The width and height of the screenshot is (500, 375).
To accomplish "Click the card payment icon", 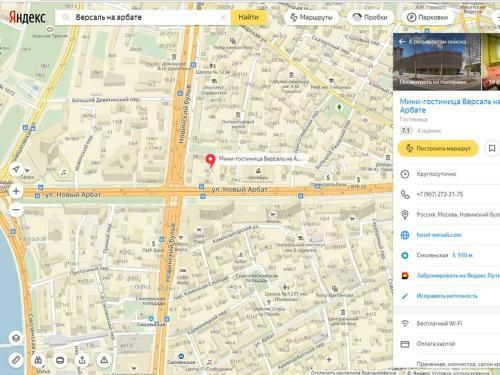I will click(405, 344).
